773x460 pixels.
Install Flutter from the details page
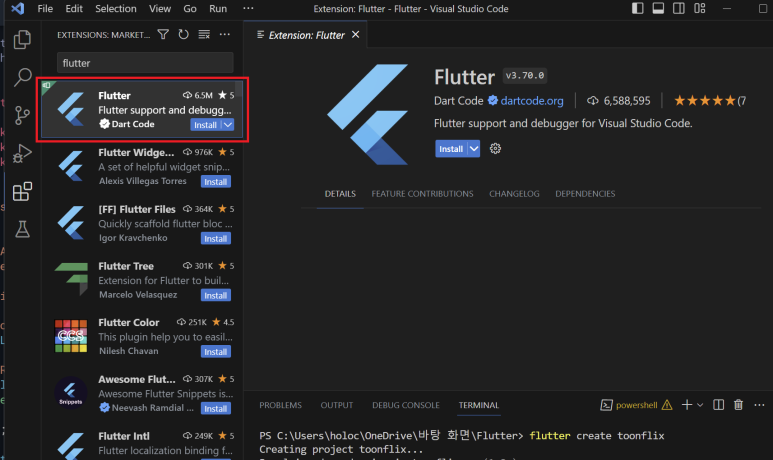451,149
